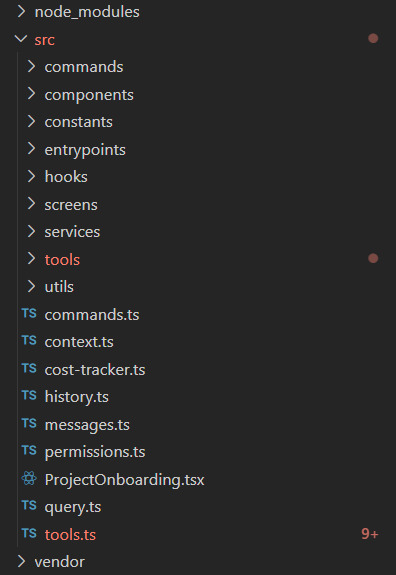Click the 9+ problems badge on tools.ts
The image size is (396, 575).
pyautogui.click(x=370, y=534)
